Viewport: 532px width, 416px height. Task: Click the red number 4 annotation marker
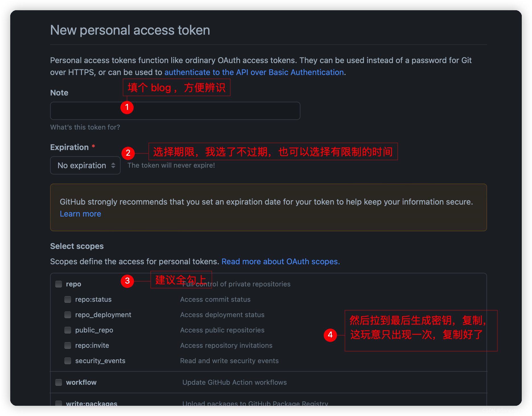(x=330, y=335)
